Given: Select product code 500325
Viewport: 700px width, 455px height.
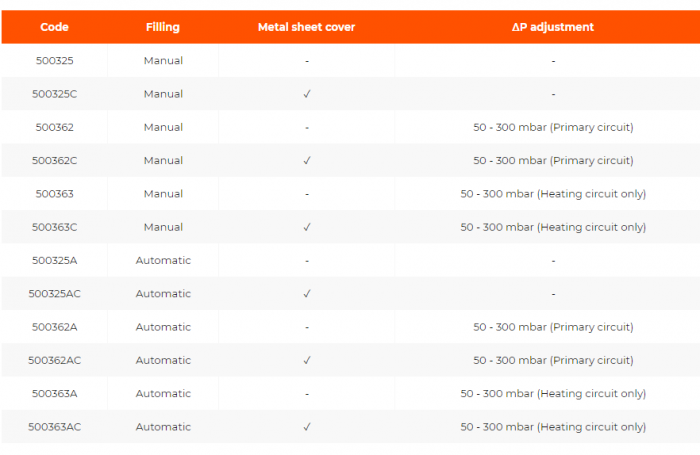Looking at the screenshot, I should click(54, 61).
